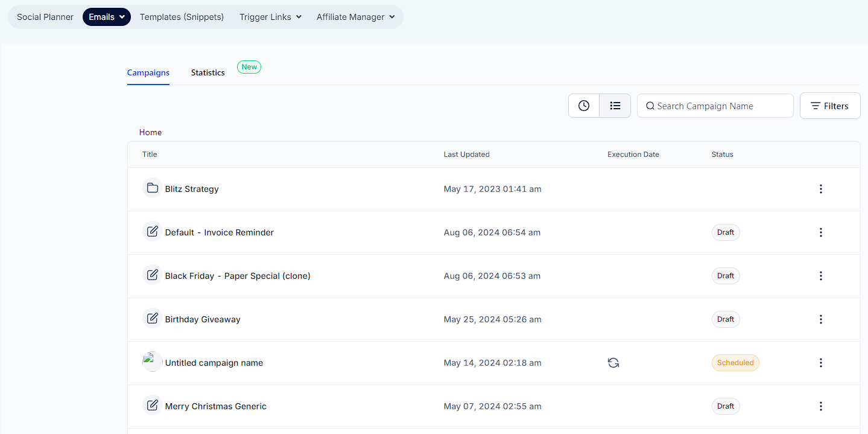Click date May 17, 2023 01:41 am

[x=493, y=189]
